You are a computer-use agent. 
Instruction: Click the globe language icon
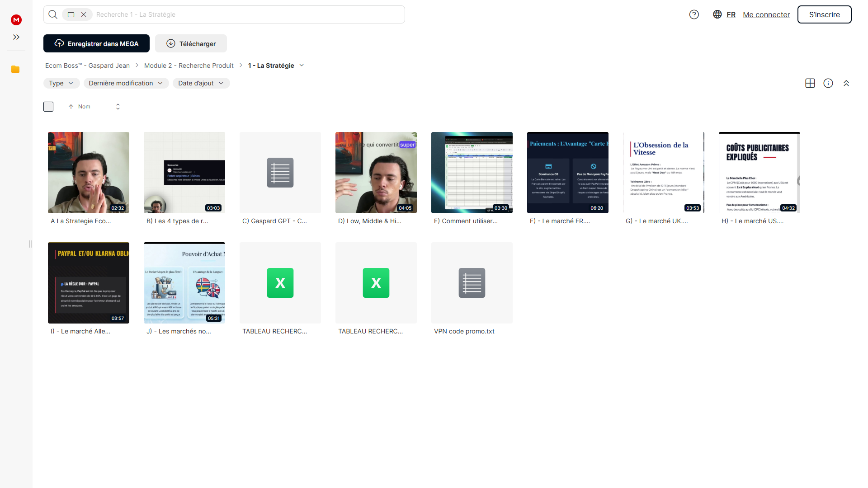pos(717,14)
